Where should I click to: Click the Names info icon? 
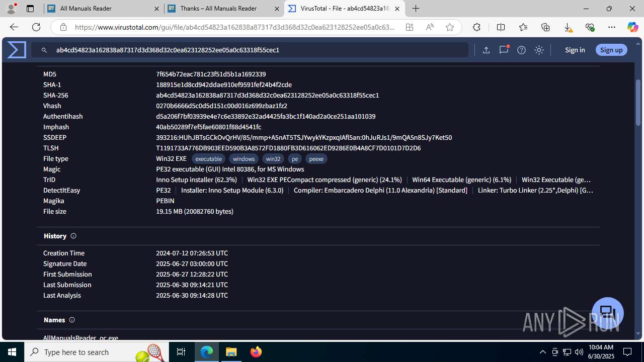pyautogui.click(x=72, y=320)
